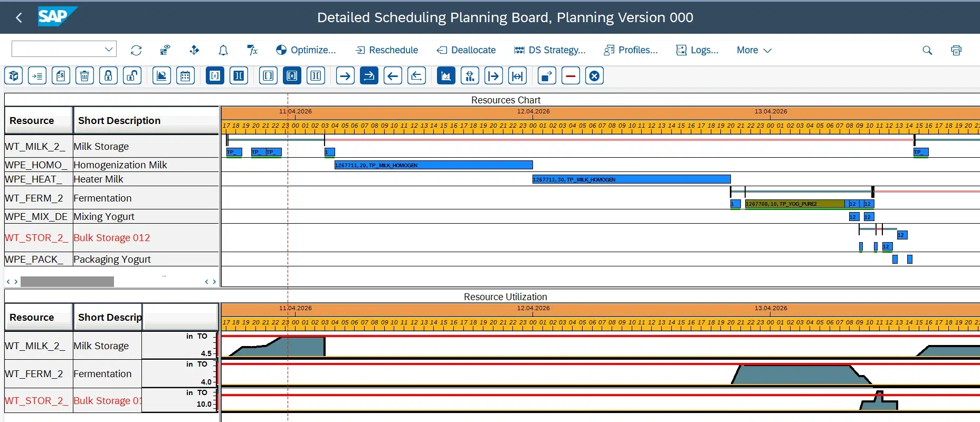The width and height of the screenshot is (980, 422).
Task: Click the indent list arrow icon
Action: 37,76
